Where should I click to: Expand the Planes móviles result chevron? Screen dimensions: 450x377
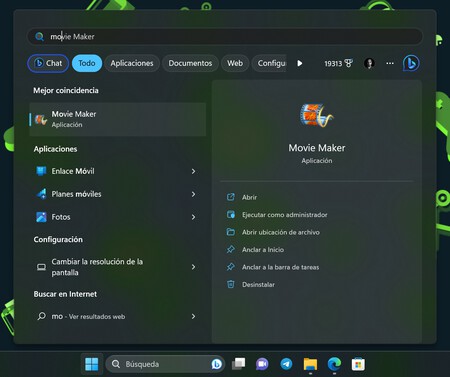pyautogui.click(x=193, y=194)
